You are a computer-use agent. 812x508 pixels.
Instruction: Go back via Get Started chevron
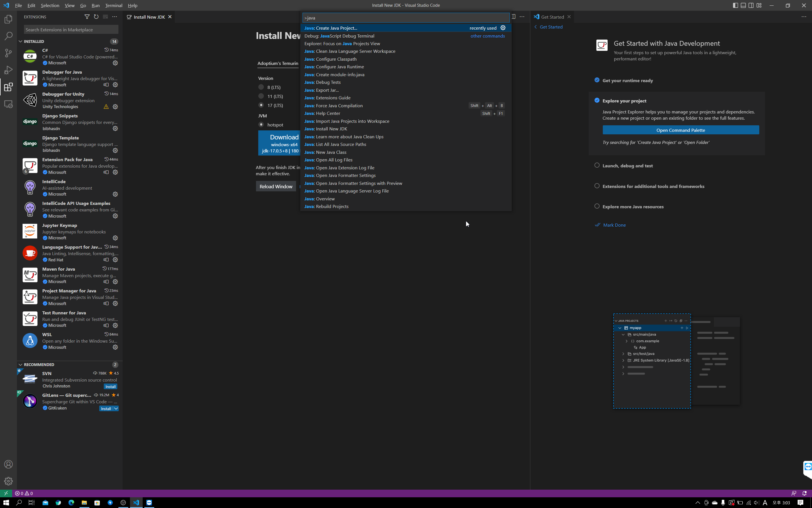tap(535, 27)
